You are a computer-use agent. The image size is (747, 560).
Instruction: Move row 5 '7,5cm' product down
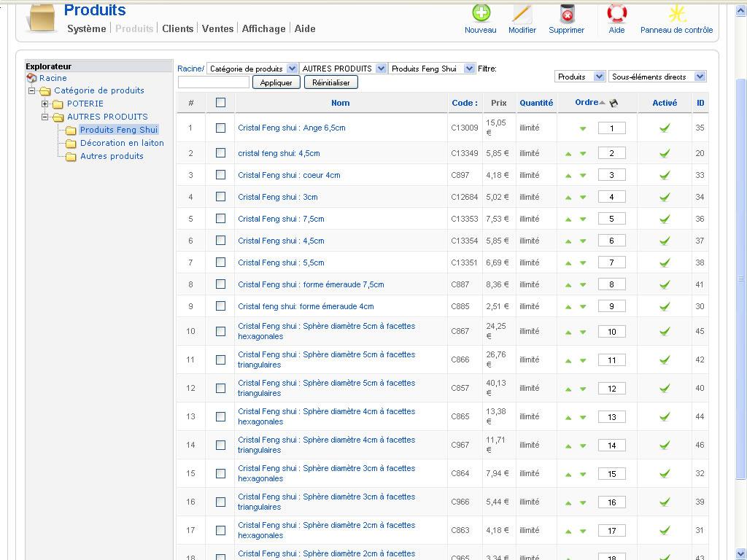coord(583,219)
